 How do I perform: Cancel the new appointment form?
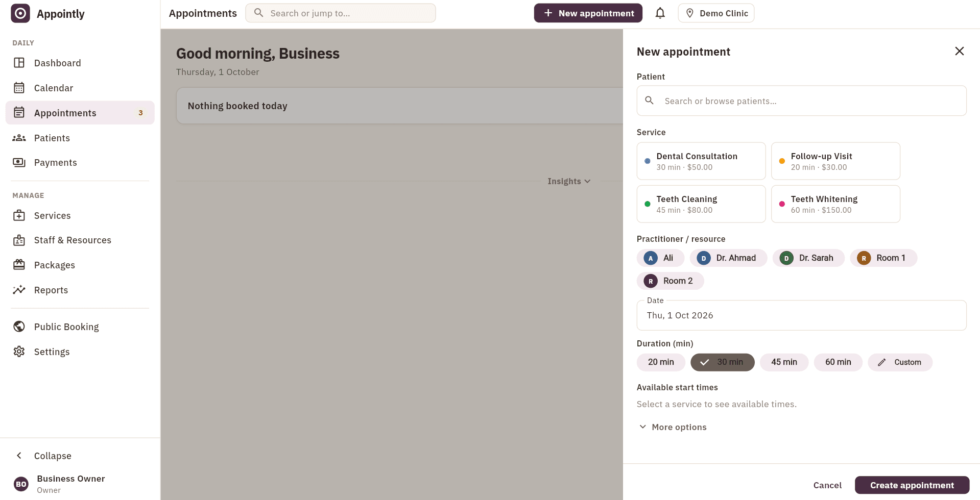click(x=827, y=485)
